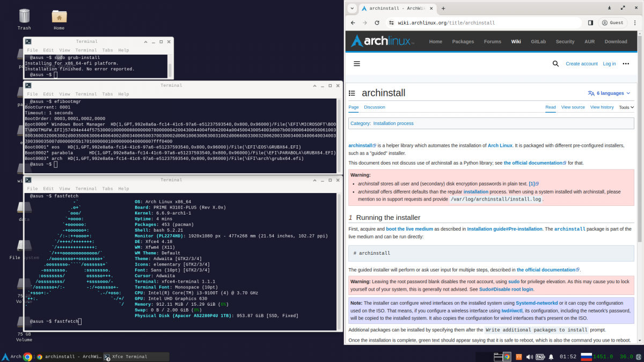
Task: Follow the boot the live medium link
Action: (409, 229)
